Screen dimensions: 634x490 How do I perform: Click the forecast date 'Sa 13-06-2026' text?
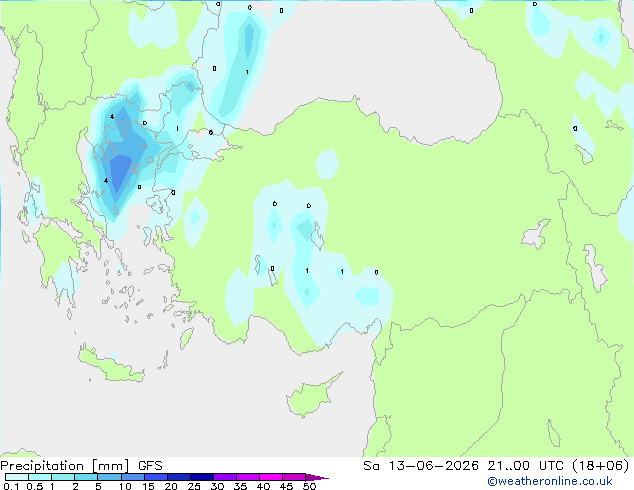click(x=421, y=466)
